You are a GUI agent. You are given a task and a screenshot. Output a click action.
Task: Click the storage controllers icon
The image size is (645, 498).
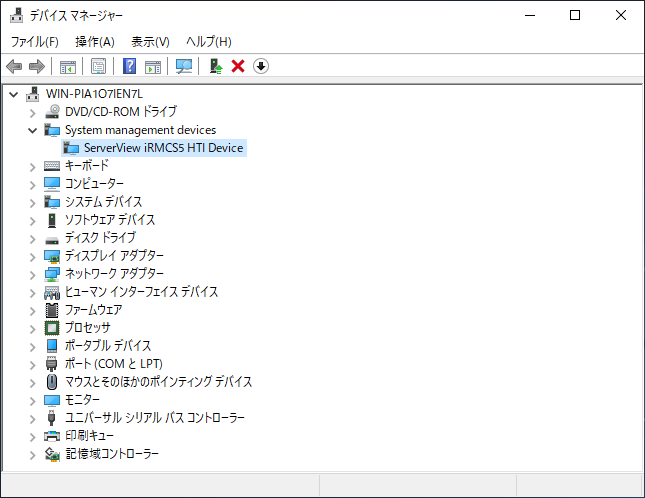(52, 454)
